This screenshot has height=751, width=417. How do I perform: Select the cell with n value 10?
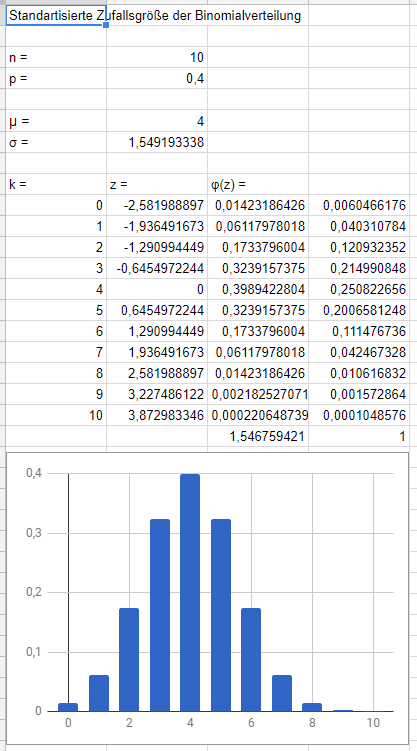pos(157,57)
